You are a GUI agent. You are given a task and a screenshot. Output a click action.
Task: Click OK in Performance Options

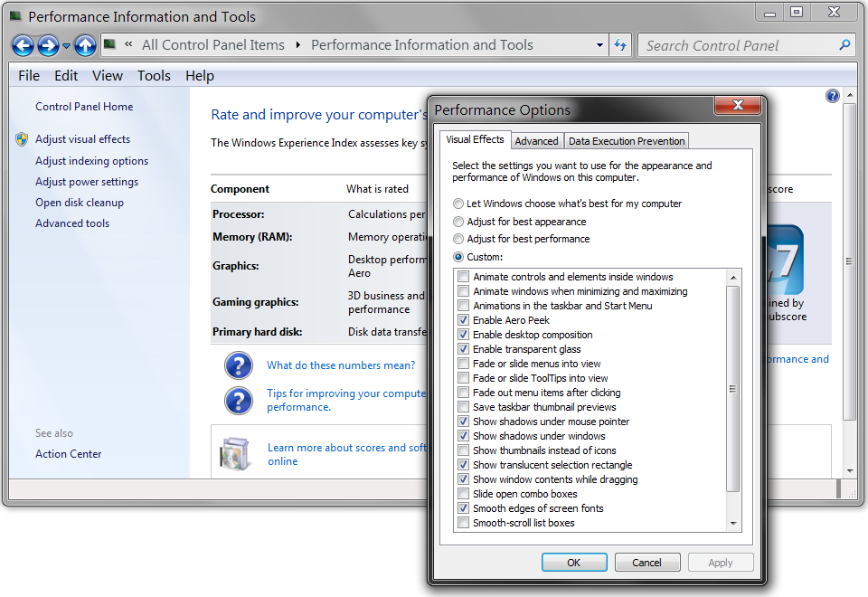574,562
